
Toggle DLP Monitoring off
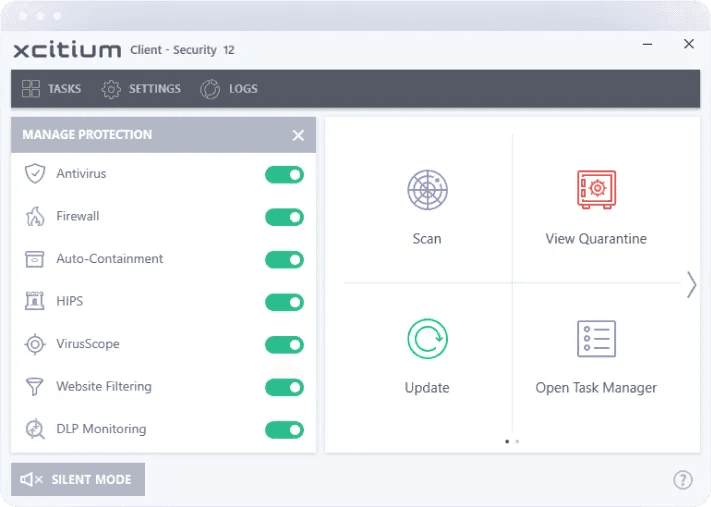(284, 430)
